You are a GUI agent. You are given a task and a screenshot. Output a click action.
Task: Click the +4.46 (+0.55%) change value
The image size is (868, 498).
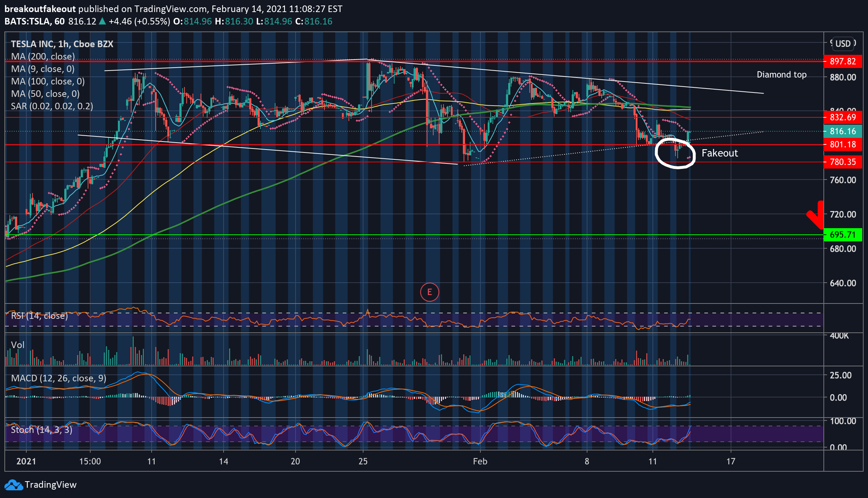(139, 22)
